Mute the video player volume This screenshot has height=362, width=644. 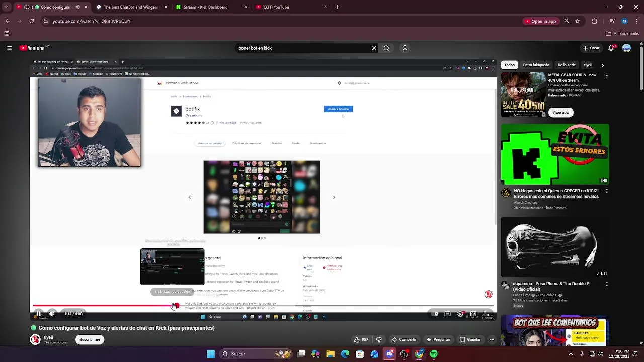52,314
